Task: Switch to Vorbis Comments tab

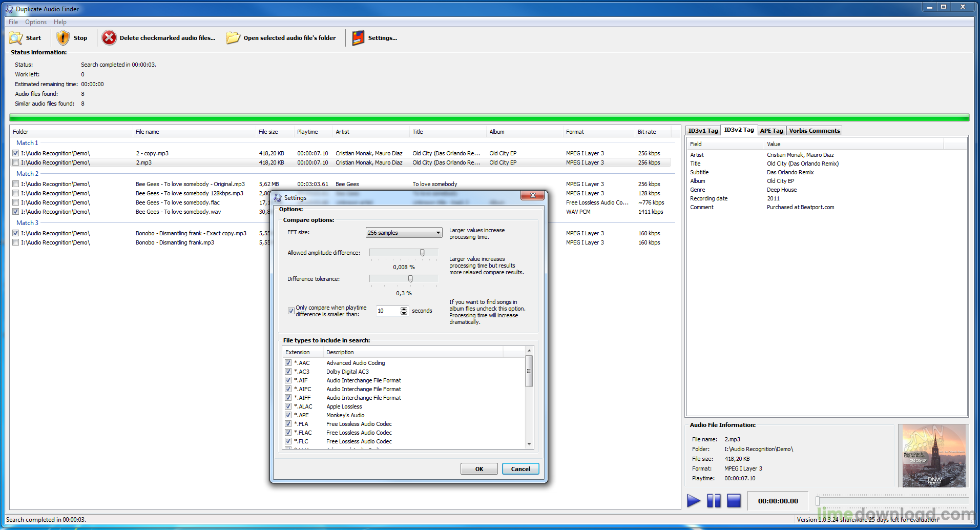Action: (815, 131)
